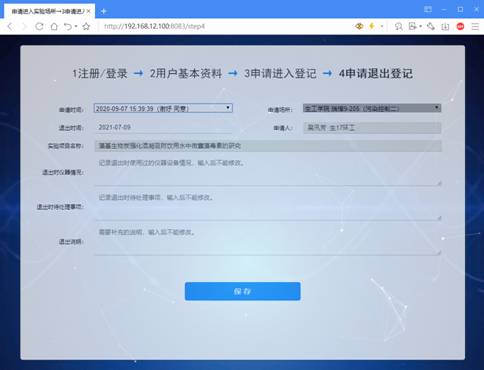Open the 申请场所 dropdown
Image resolution: width=484 pixels, height=370 pixels.
(372, 108)
